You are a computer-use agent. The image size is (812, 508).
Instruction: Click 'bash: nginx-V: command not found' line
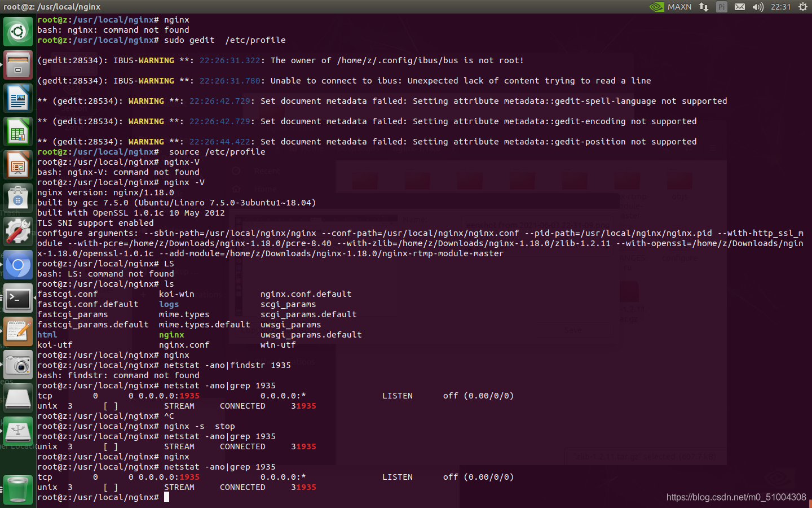[x=118, y=172]
